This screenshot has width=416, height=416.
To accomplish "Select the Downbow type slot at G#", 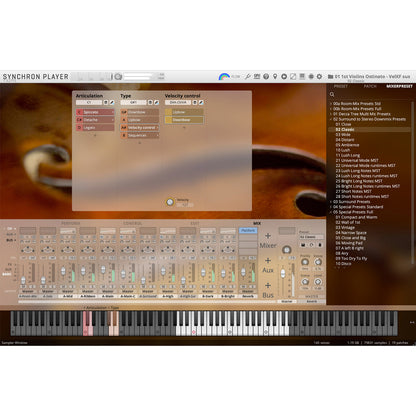I will (140, 112).
